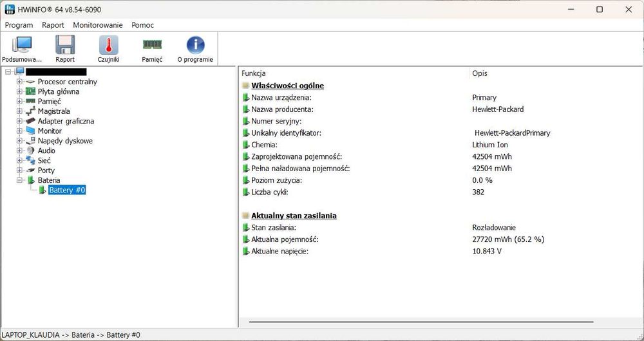
Task: Open the Pamięć memory module toolbar icon
Action: (x=152, y=44)
